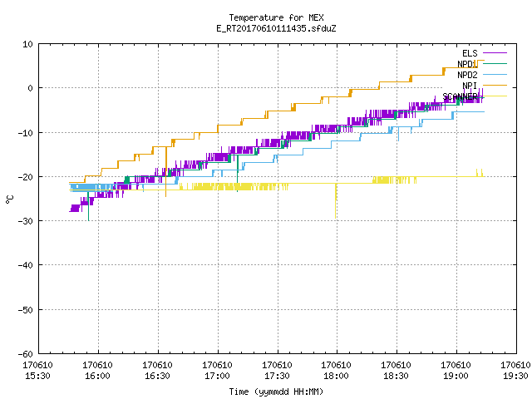Click the x-axis time label 18:30
Screen dimensions: 532x399
pyautogui.click(x=396, y=376)
